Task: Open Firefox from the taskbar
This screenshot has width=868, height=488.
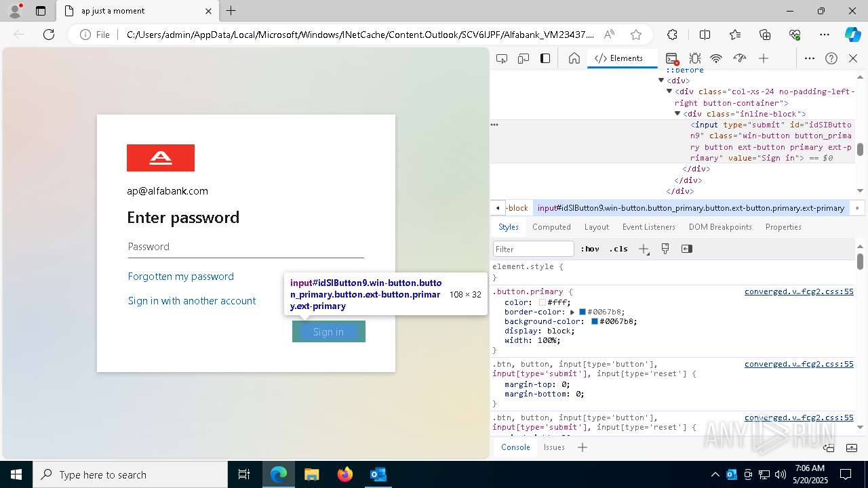Action: tap(345, 474)
